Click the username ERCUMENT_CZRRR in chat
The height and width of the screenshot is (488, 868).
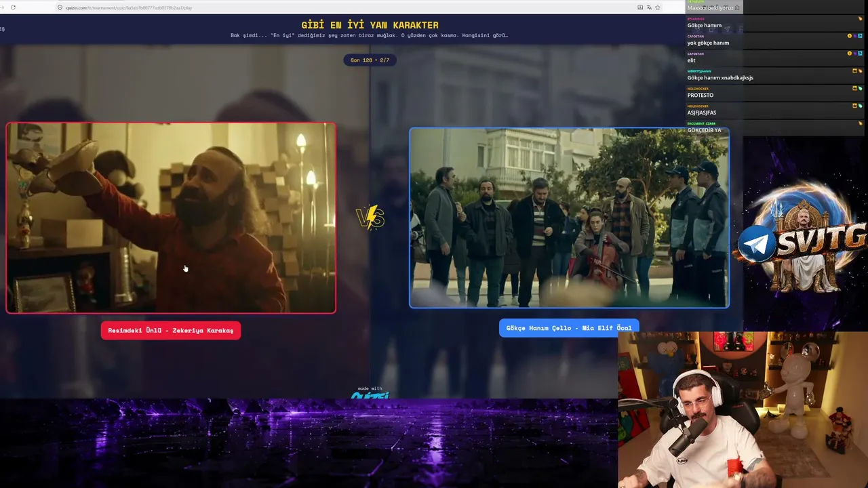coord(701,123)
